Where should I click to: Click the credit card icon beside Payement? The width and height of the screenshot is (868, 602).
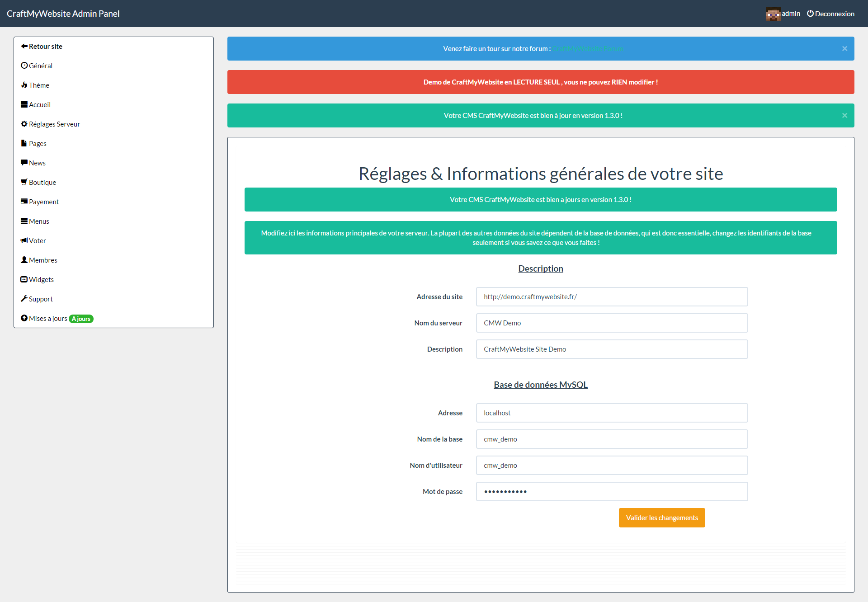click(x=24, y=202)
